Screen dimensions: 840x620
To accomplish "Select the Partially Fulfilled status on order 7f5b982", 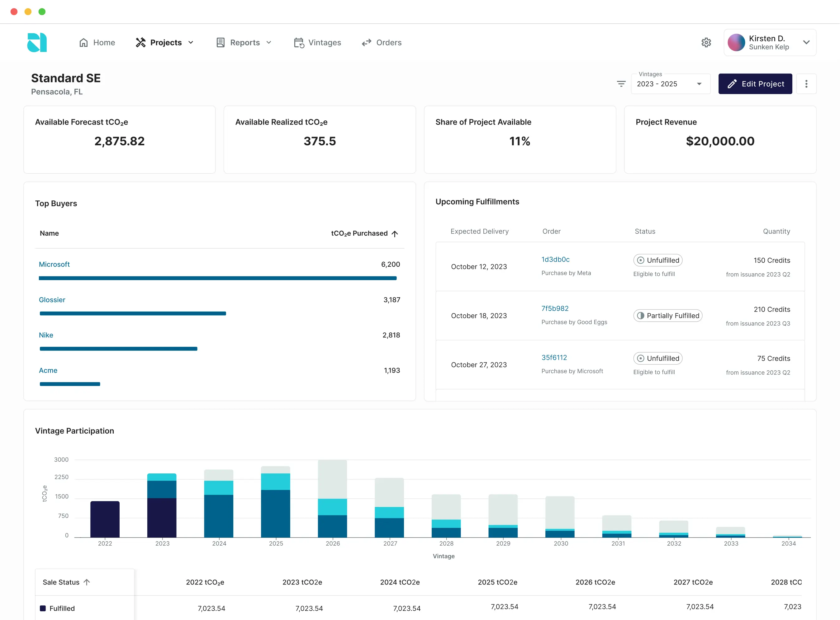I will pyautogui.click(x=668, y=316).
